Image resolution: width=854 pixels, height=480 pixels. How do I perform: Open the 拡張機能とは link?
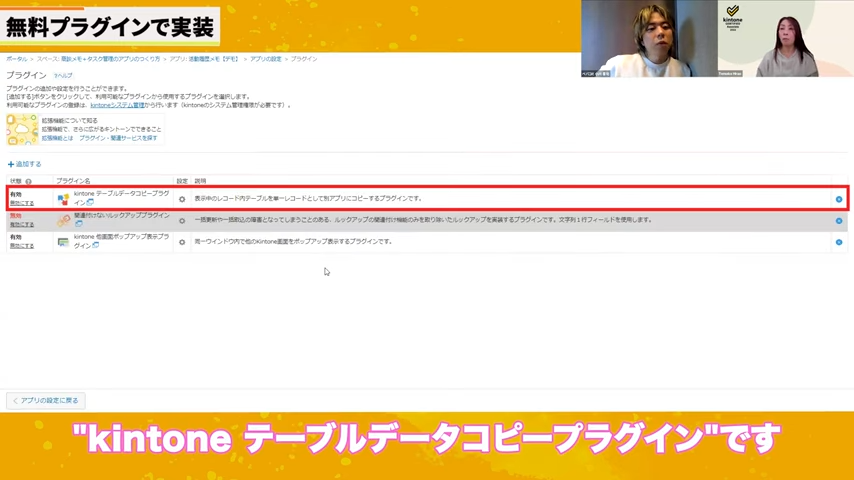tap(57, 138)
